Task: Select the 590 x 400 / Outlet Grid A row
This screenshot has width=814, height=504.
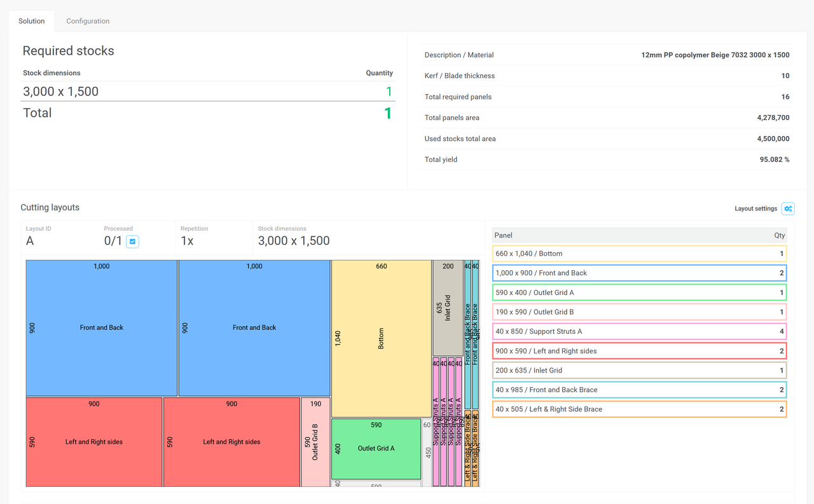Action: point(639,292)
